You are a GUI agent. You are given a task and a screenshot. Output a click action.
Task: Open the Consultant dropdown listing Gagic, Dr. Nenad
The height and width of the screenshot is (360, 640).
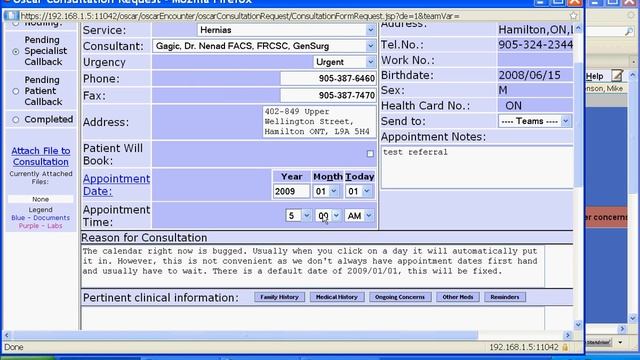[x=264, y=46]
